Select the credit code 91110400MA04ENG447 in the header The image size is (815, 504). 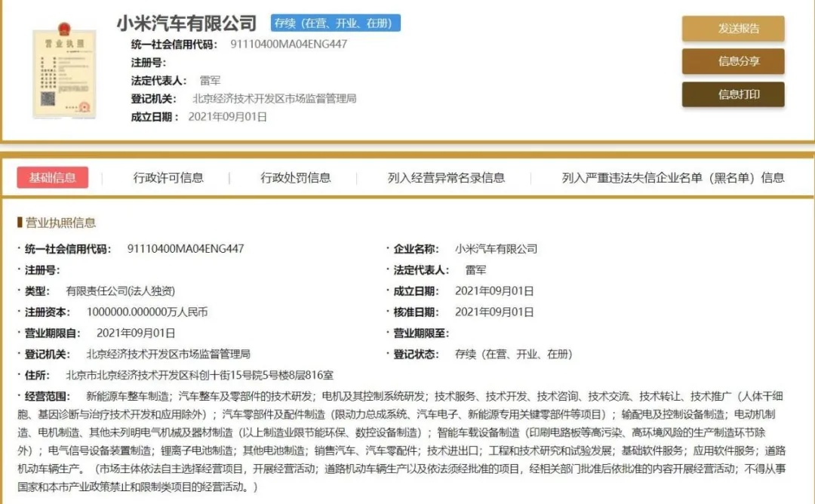tap(288, 45)
